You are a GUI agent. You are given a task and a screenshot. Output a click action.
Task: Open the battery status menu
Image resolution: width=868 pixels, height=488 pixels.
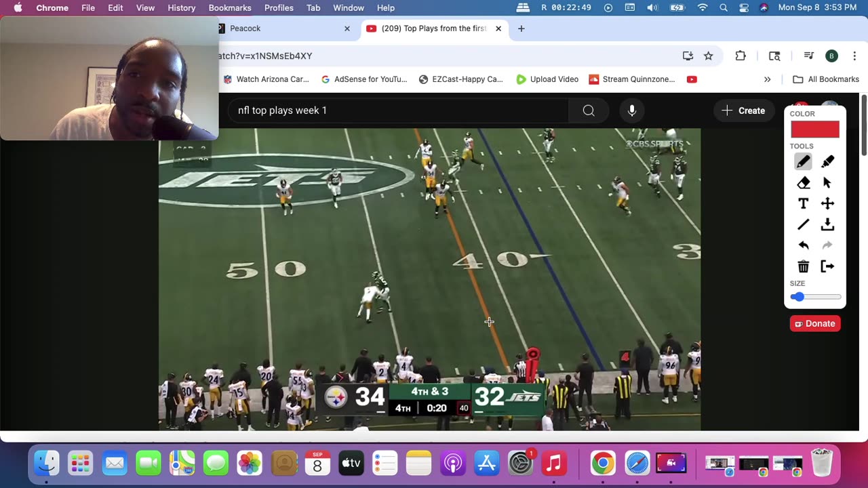[677, 7]
